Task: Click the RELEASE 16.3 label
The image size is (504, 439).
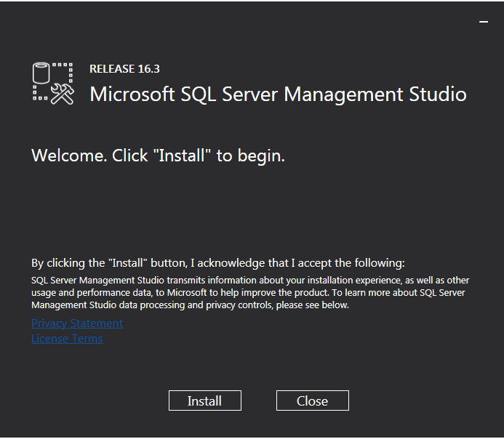Action: (x=124, y=69)
